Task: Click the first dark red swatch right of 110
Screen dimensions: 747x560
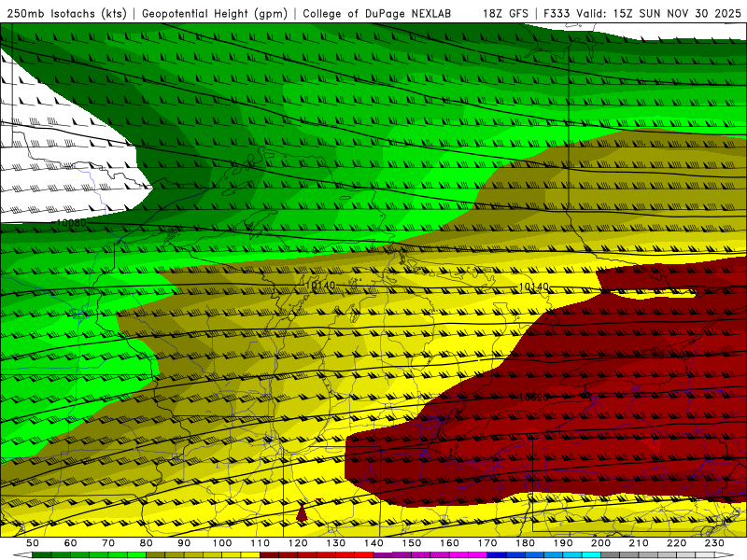Action: coord(269,555)
